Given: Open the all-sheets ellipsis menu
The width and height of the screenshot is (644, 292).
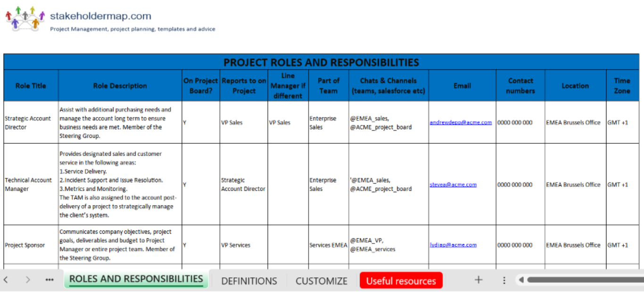Looking at the screenshot, I should (x=49, y=280).
